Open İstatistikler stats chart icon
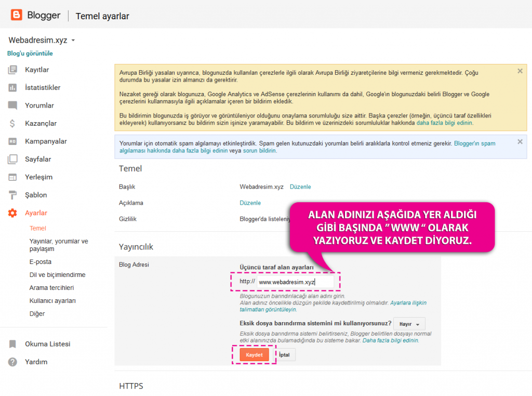This screenshot has height=396, width=532. click(x=12, y=87)
